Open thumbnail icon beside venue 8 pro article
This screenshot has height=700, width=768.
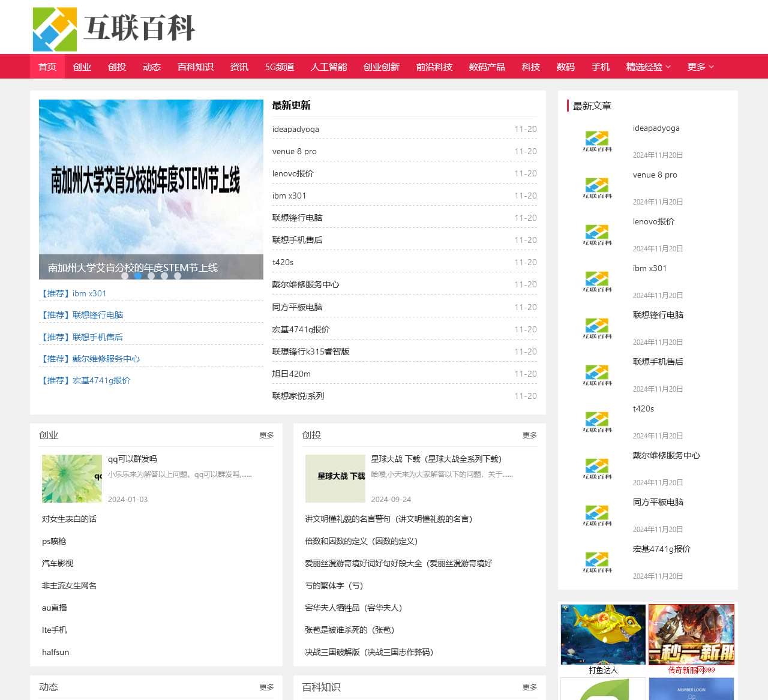click(x=597, y=188)
